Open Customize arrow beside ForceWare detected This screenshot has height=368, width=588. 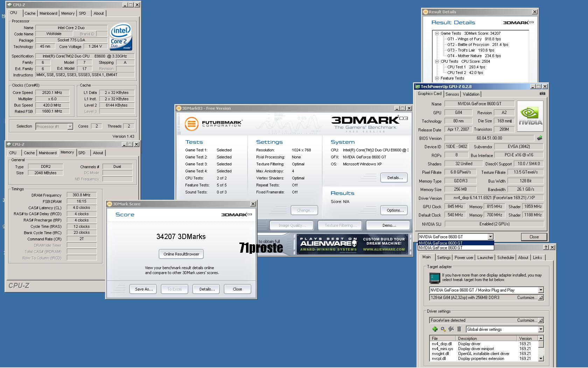[x=541, y=320]
